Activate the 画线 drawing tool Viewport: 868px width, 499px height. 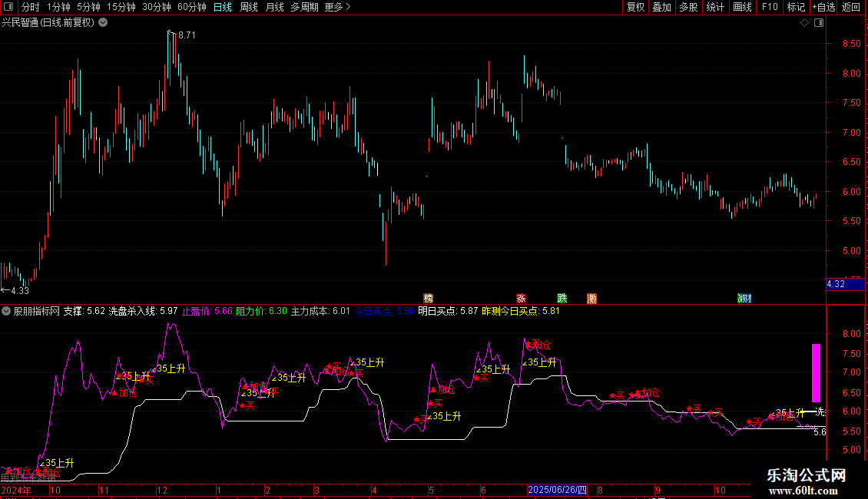pyautogui.click(x=742, y=7)
